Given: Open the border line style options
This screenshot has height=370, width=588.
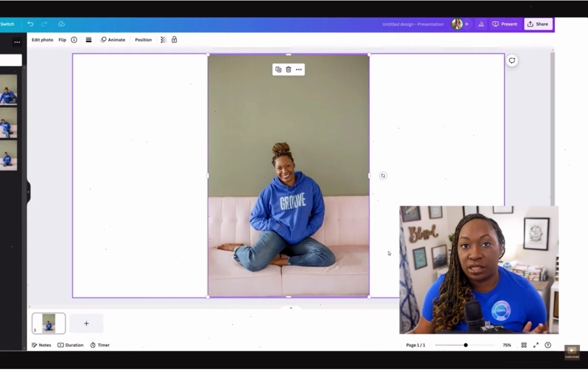Looking at the screenshot, I should [89, 40].
